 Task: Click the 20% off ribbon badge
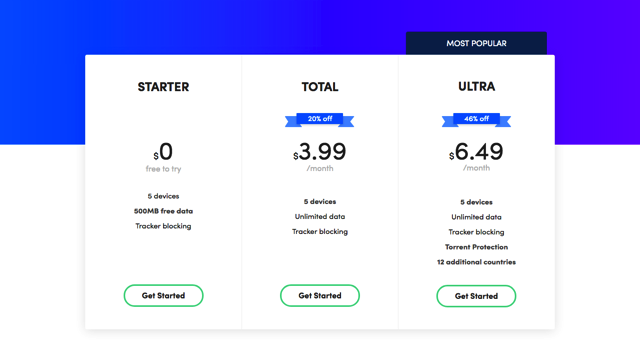click(x=320, y=120)
